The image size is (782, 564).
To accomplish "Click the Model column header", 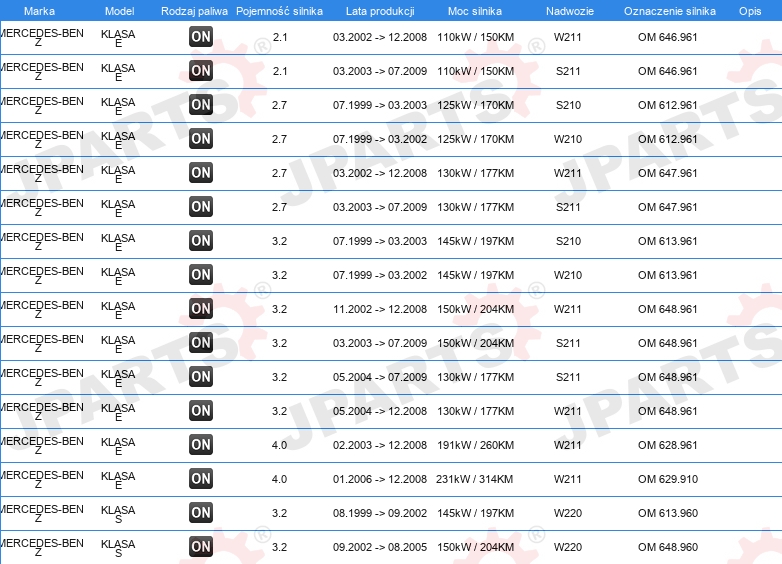I will point(120,11).
